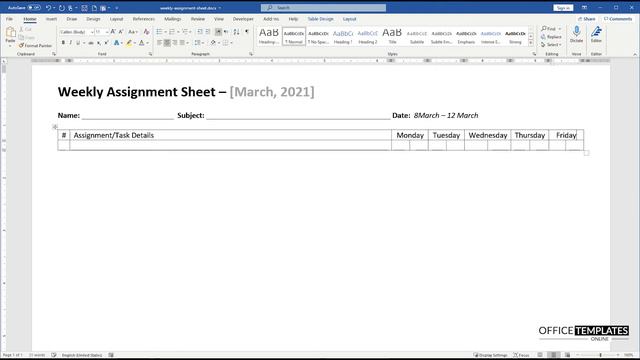
Task: Align text left
Action: (x=160, y=43)
